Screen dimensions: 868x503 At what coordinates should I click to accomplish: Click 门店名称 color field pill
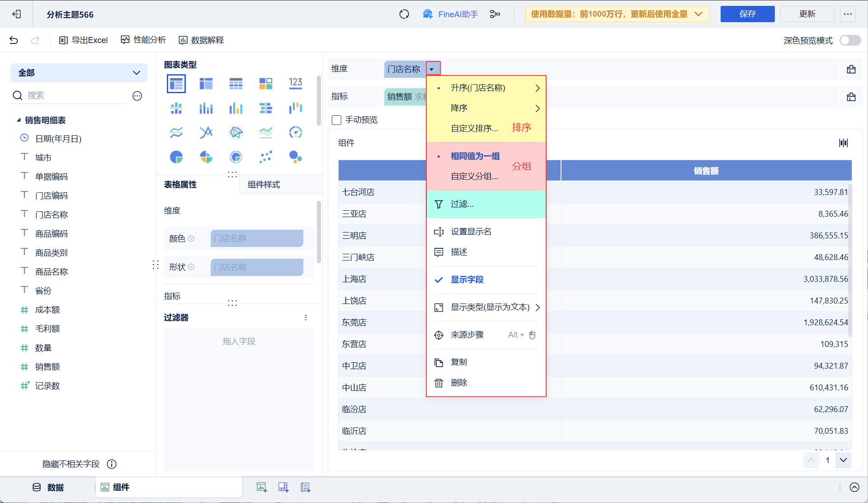pos(257,238)
